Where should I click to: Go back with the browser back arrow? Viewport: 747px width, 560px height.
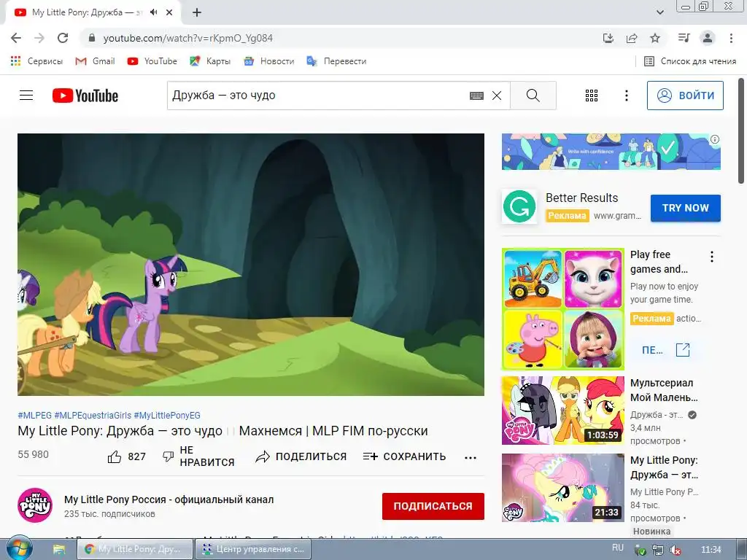(16, 38)
